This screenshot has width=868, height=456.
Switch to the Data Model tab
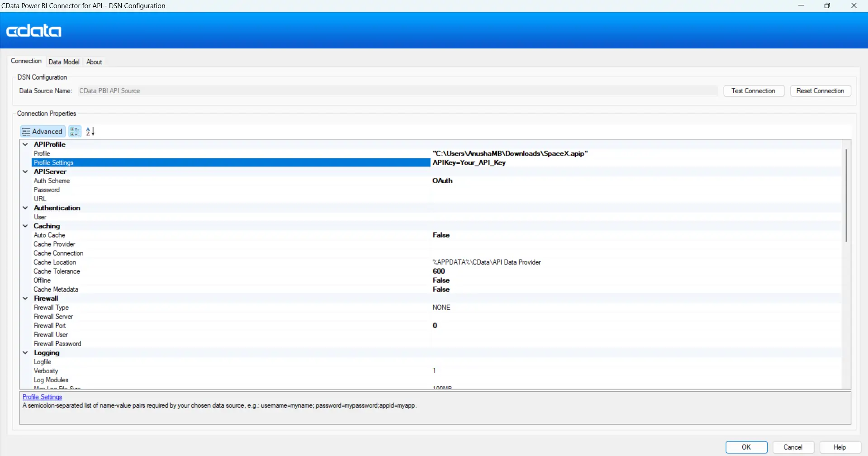tap(64, 62)
